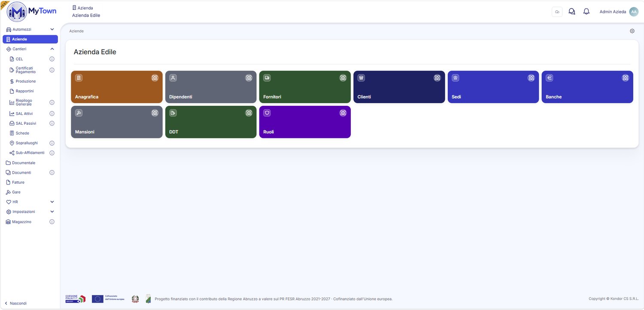Click the shop icon on Clienti card

click(361, 78)
